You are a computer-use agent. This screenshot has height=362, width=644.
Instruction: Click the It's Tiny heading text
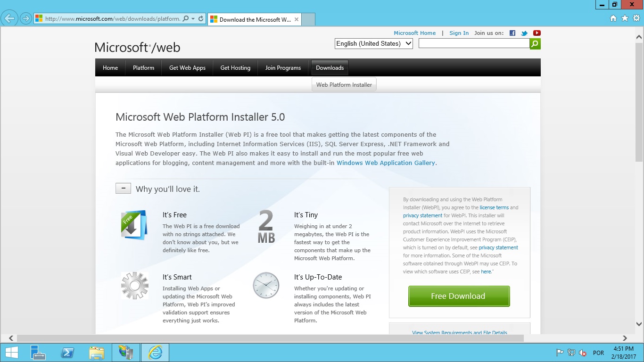click(x=306, y=215)
